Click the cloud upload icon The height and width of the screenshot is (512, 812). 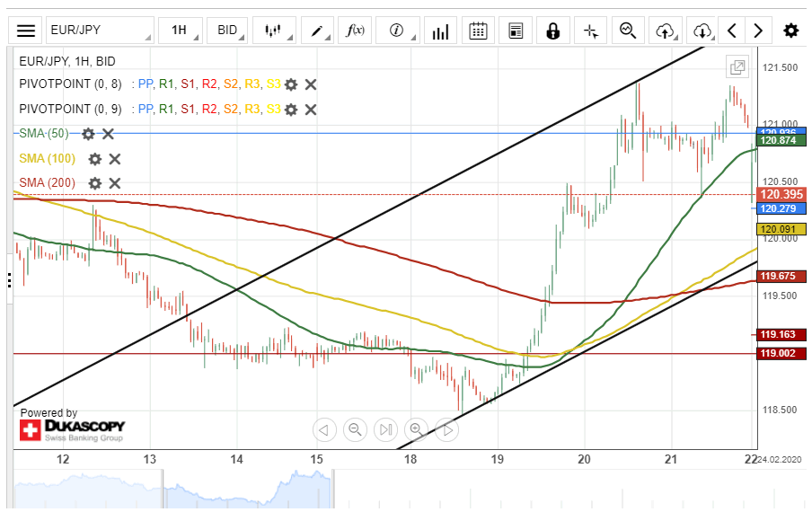pos(665,31)
